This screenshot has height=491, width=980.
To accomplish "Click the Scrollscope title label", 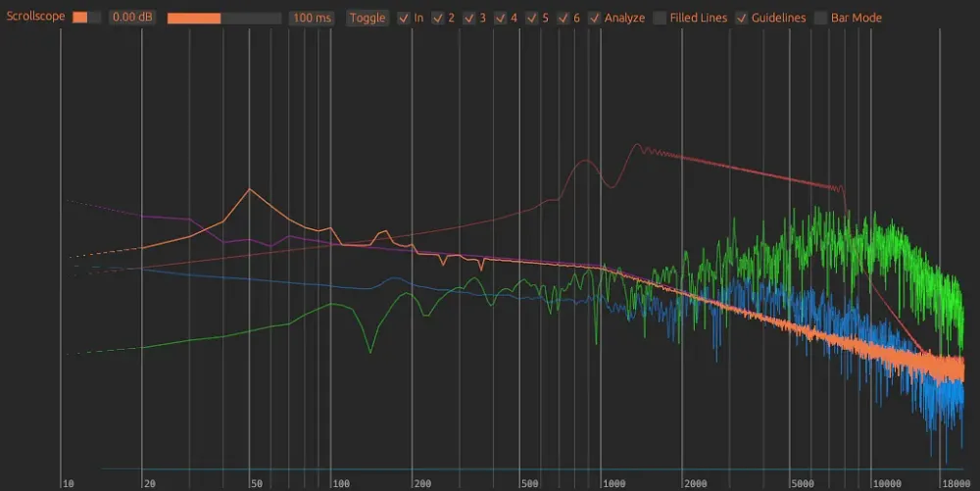I will 35,18.
